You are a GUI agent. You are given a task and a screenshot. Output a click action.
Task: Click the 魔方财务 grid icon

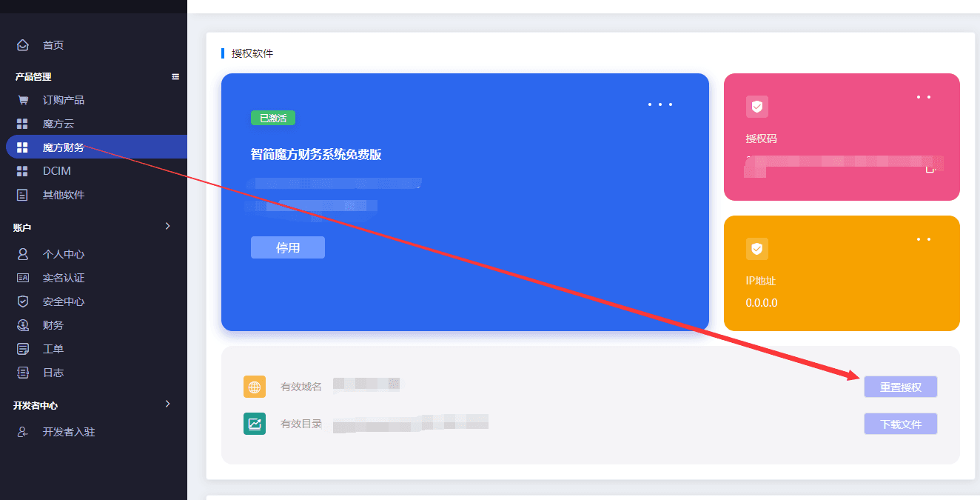(22, 147)
